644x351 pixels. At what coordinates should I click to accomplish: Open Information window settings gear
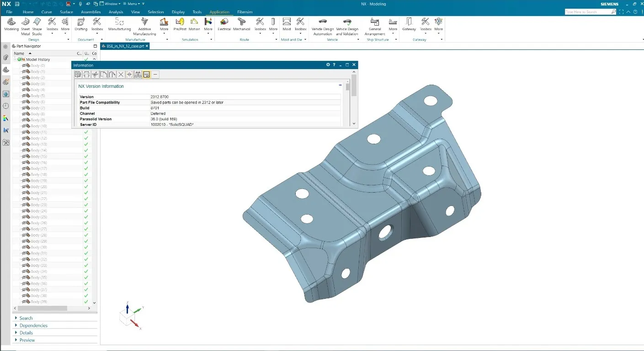(x=328, y=65)
